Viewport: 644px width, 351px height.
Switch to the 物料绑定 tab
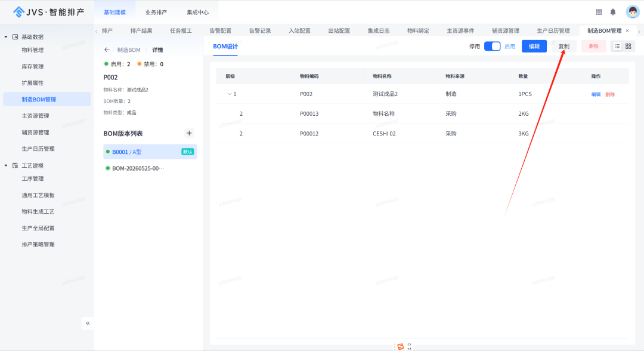[418, 30]
